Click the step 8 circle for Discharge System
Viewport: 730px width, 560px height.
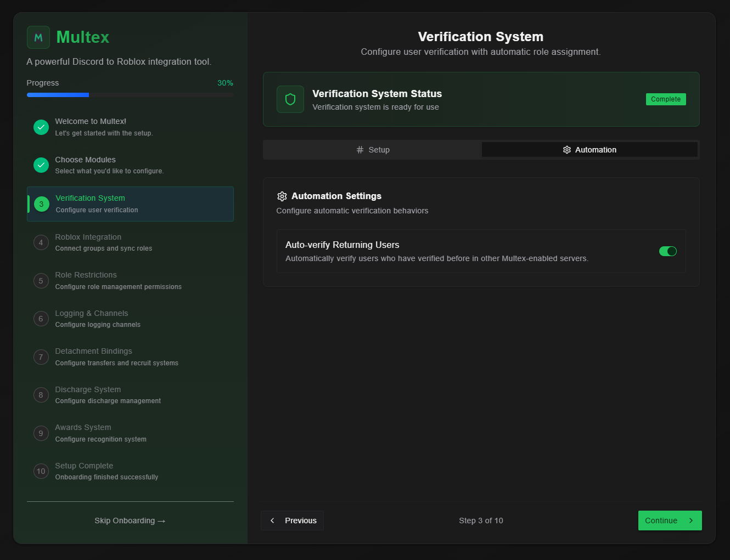point(41,395)
